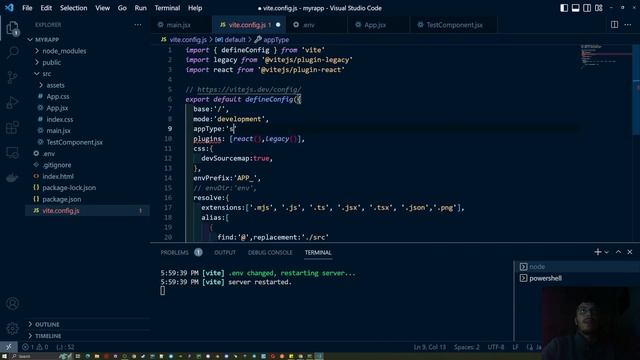This screenshot has width=640, height=360.
Task: Split the editor right
Action: (614, 24)
